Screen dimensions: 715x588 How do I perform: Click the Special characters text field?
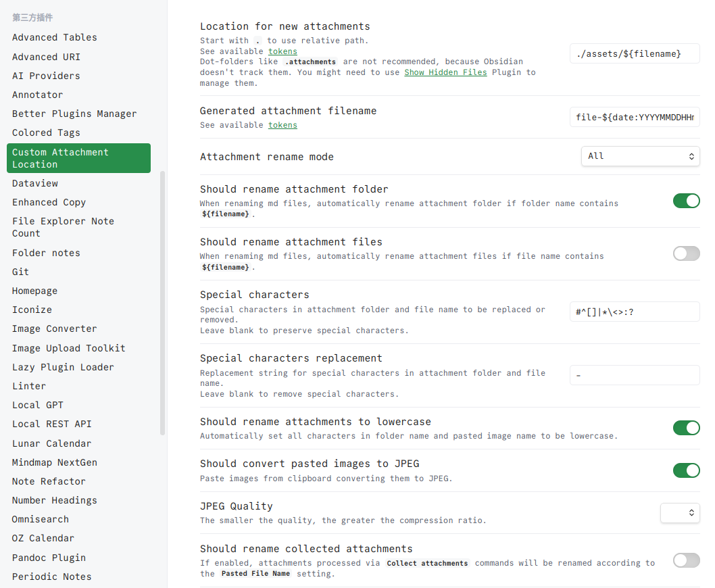(x=635, y=312)
